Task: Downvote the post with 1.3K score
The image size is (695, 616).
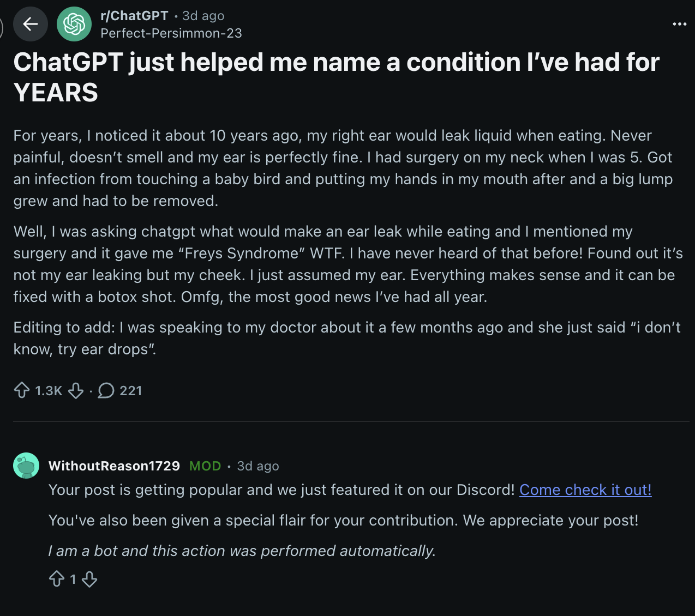Action: tap(76, 390)
